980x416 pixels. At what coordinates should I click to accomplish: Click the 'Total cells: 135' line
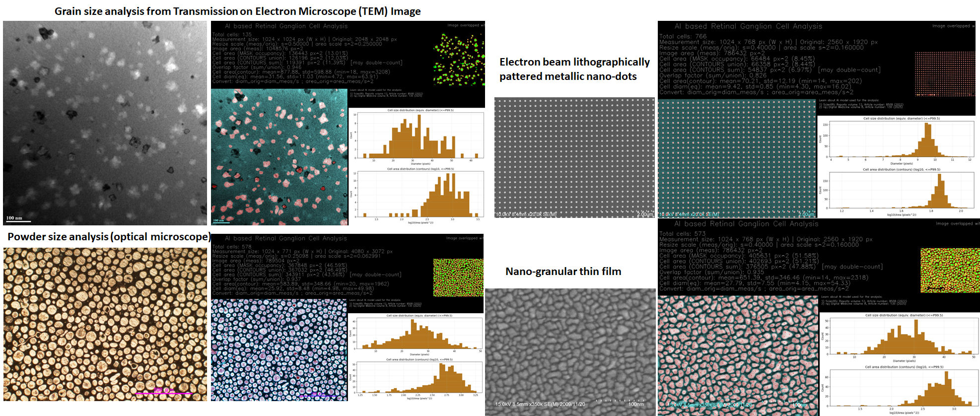[x=232, y=35]
